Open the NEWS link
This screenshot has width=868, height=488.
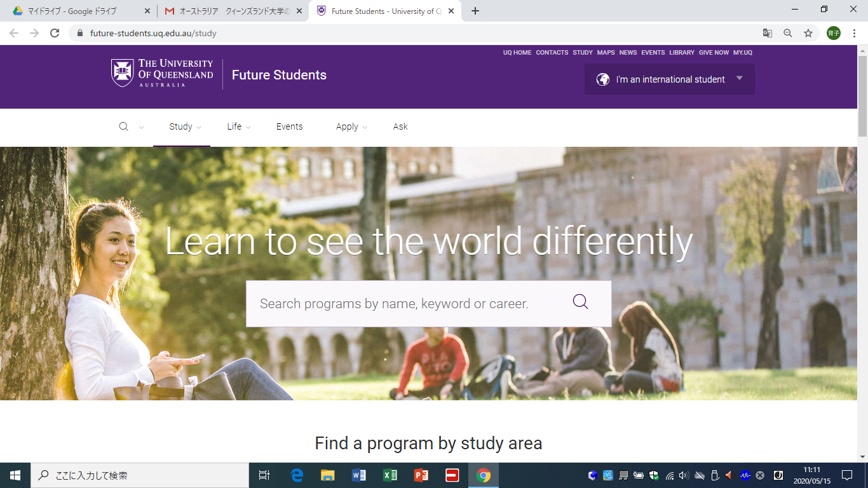[628, 53]
